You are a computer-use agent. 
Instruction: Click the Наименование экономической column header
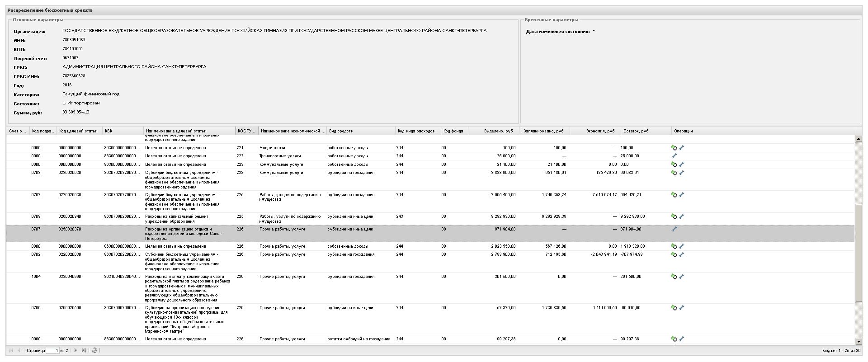click(x=292, y=131)
